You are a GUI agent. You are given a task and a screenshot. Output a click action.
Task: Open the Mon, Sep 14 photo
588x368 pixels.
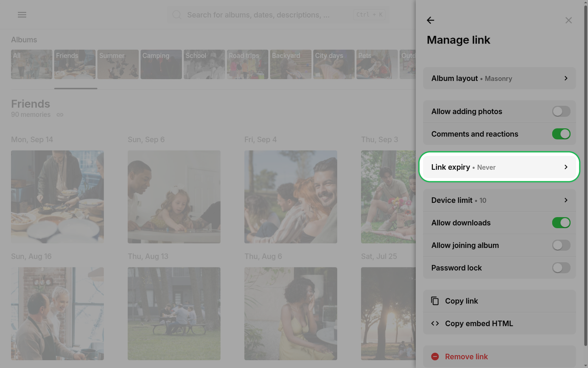tap(57, 197)
